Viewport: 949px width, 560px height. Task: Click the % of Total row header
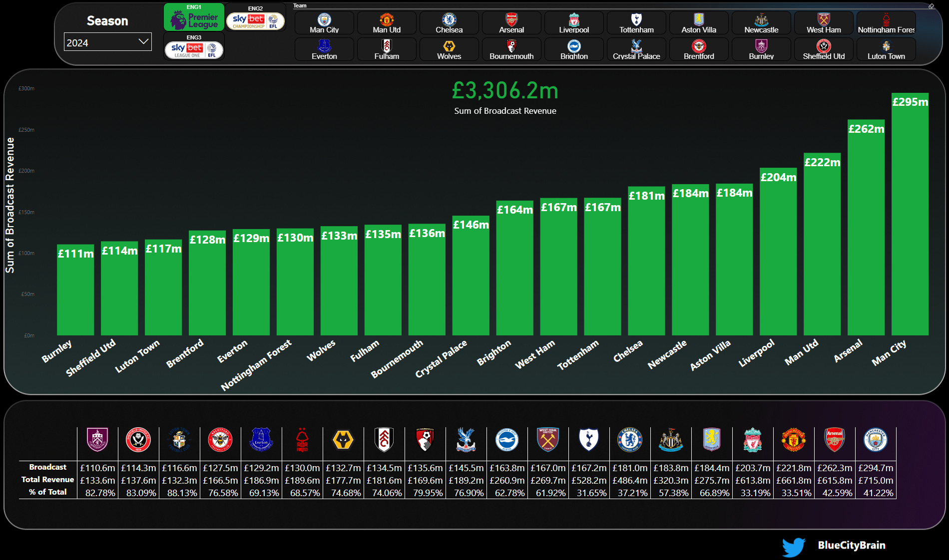(x=47, y=492)
